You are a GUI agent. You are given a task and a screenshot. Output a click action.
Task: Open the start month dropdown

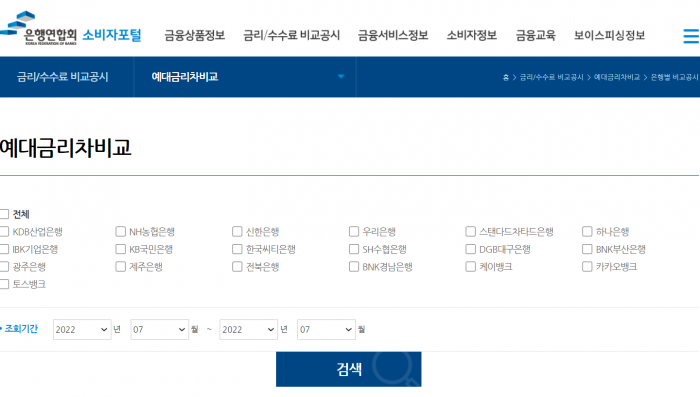tap(159, 330)
